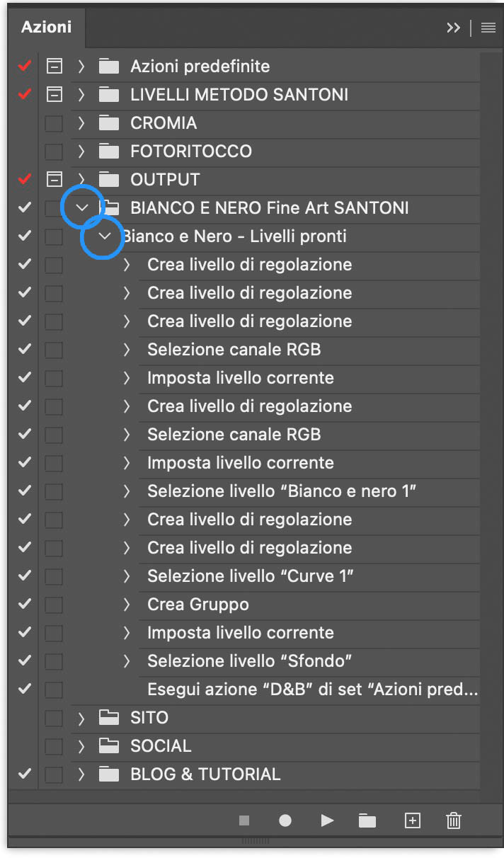The image size is (504, 858).
Task: Play the selected action with play icon
Action: 327,820
